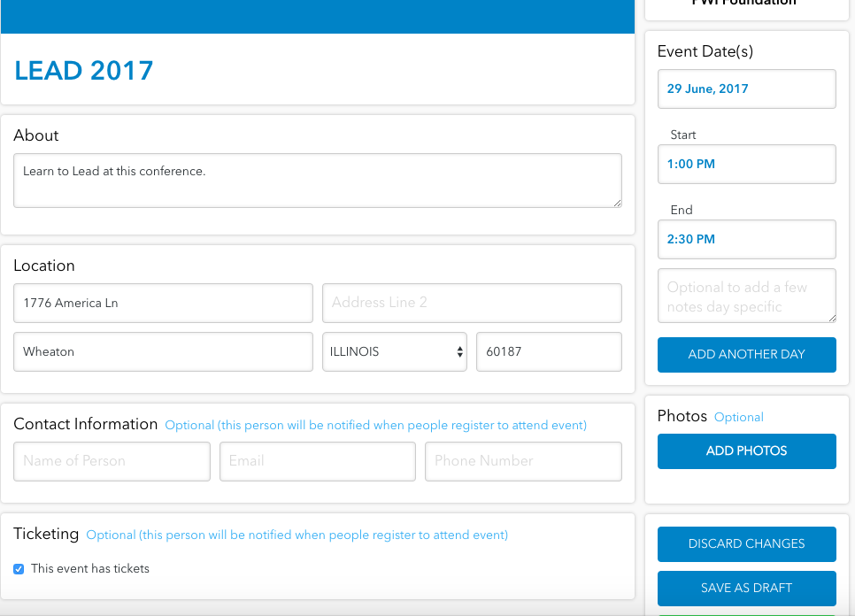This screenshot has width=855, height=616.
Task: Focus the street address field '1776 America Ln'
Action: pyautogui.click(x=163, y=303)
